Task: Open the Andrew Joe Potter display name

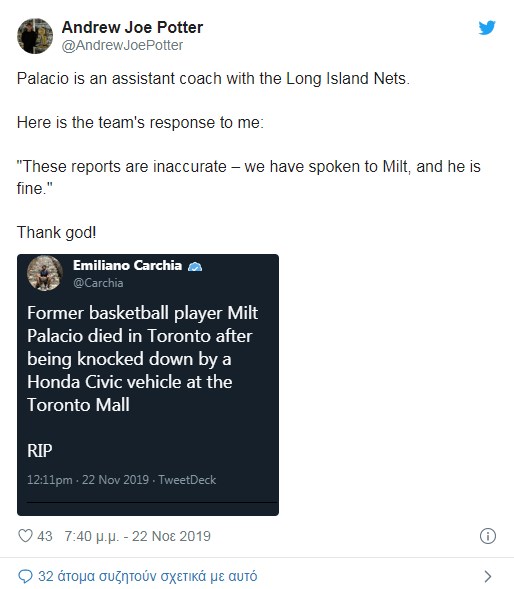Action: point(132,27)
